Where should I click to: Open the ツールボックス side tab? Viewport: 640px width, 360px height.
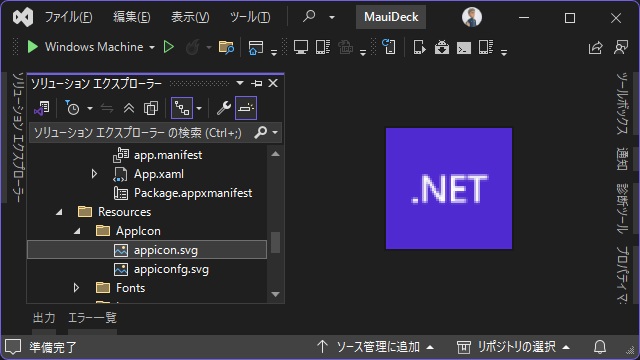[x=622, y=103]
